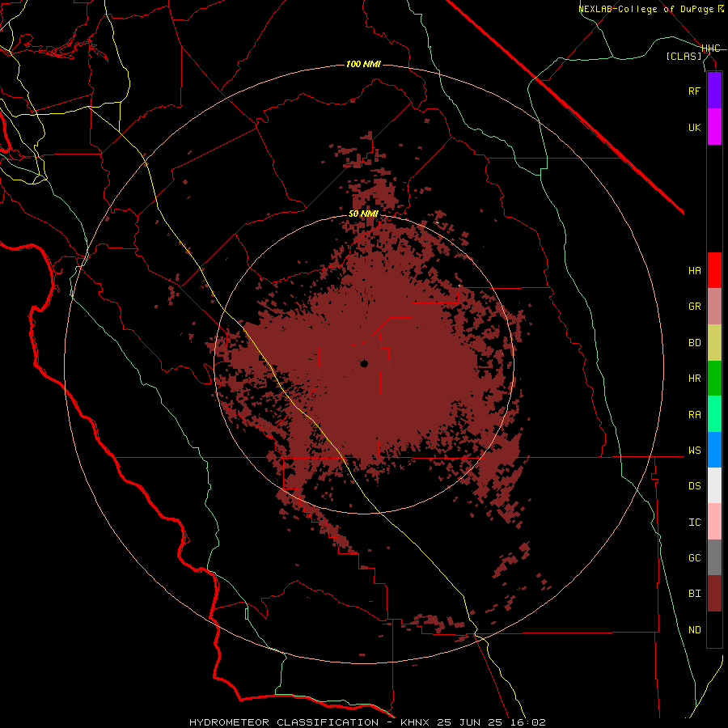Click the DS legend label

pos(695,486)
